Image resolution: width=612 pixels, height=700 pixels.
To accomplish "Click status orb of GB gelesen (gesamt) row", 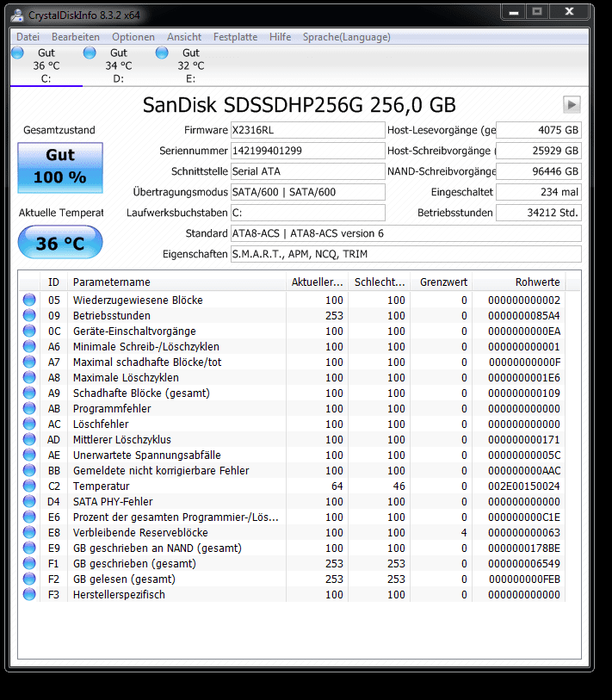I will click(29, 579).
